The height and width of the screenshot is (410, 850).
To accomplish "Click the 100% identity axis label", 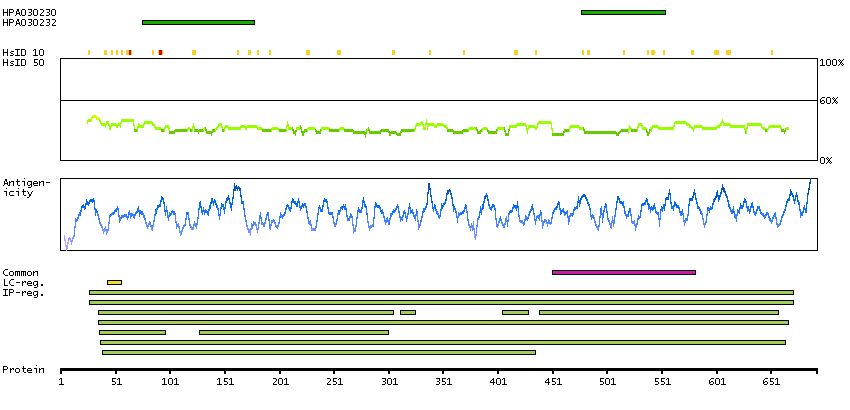I will pyautogui.click(x=831, y=63).
